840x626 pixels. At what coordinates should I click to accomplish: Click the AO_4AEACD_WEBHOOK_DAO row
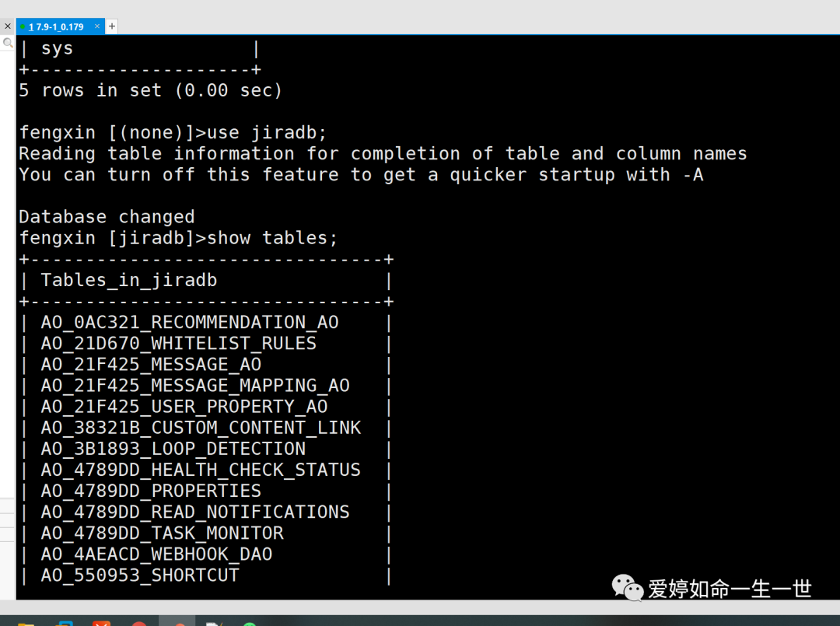pos(156,554)
